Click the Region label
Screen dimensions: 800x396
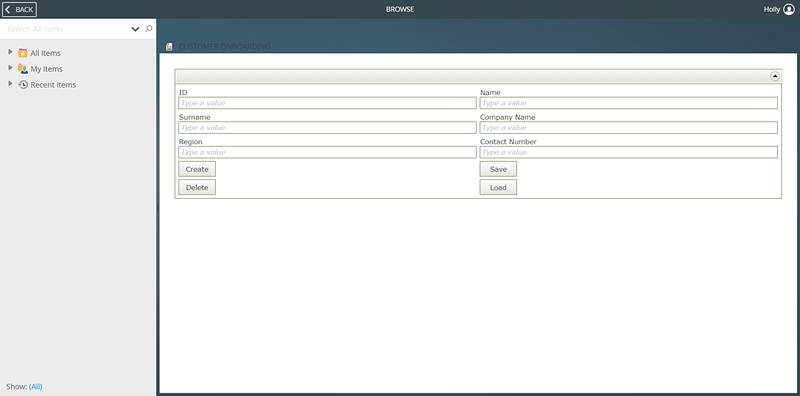[x=191, y=142]
